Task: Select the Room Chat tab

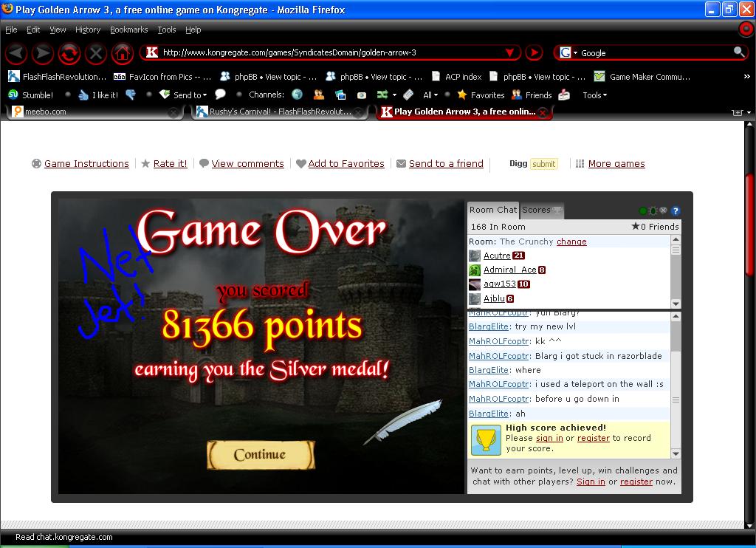Action: click(x=492, y=210)
